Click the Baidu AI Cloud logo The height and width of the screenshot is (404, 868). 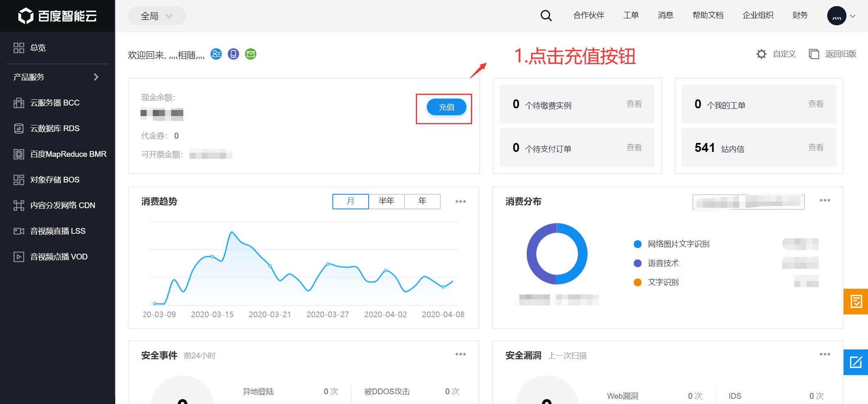pyautogui.click(x=57, y=15)
